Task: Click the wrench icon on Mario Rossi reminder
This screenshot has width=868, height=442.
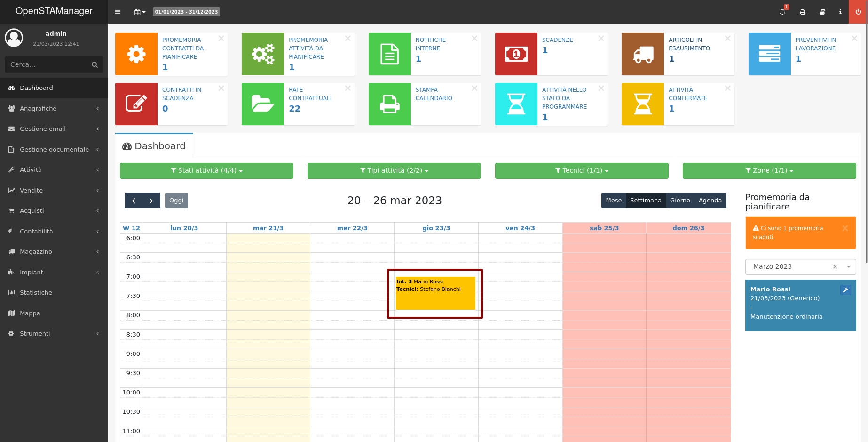Action: [x=845, y=290]
